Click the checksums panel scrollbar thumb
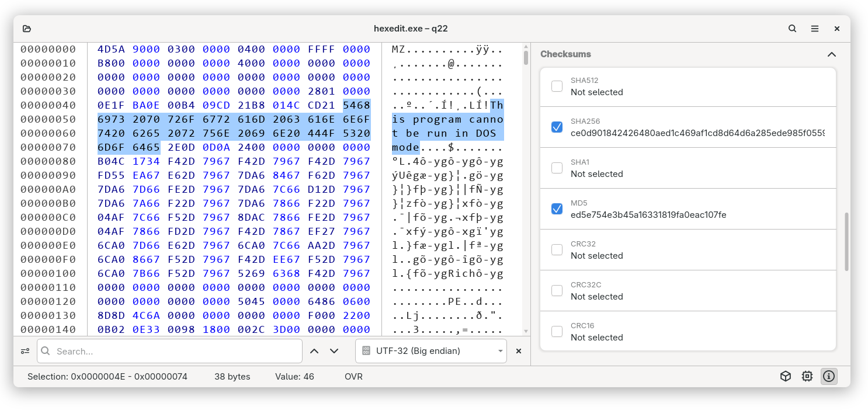 point(846,242)
